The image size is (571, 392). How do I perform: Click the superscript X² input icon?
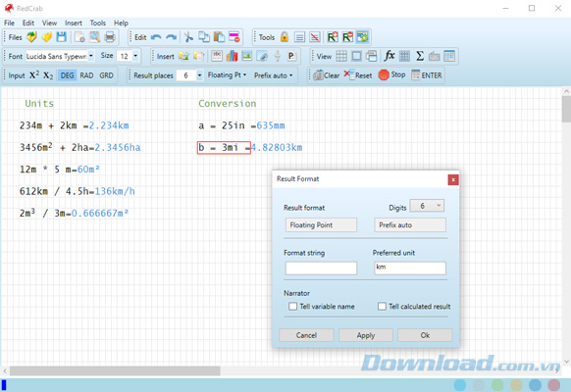[34, 75]
